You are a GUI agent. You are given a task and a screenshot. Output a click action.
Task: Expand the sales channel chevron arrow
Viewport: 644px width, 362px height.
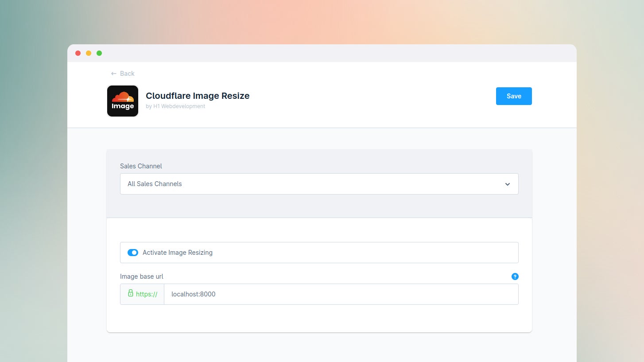point(508,184)
